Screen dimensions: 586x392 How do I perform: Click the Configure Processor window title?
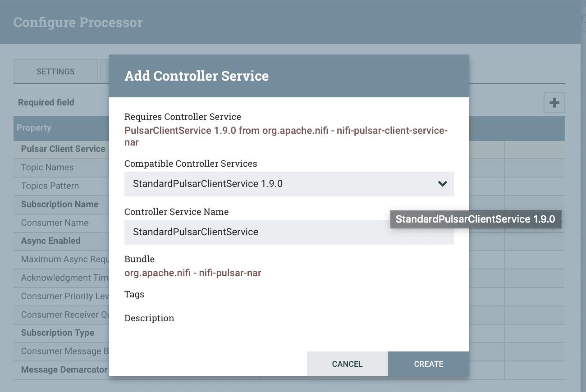(x=78, y=23)
